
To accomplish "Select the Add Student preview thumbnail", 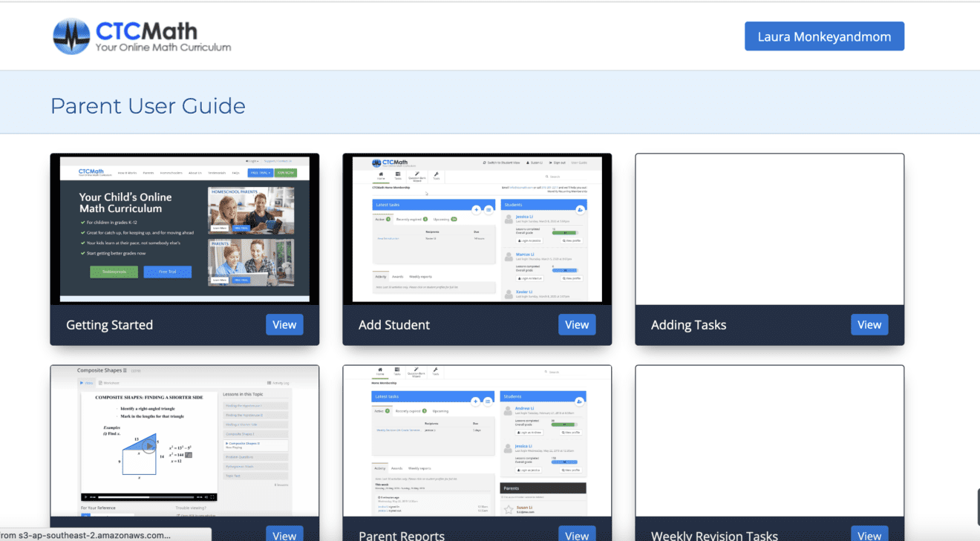I will pyautogui.click(x=477, y=229).
